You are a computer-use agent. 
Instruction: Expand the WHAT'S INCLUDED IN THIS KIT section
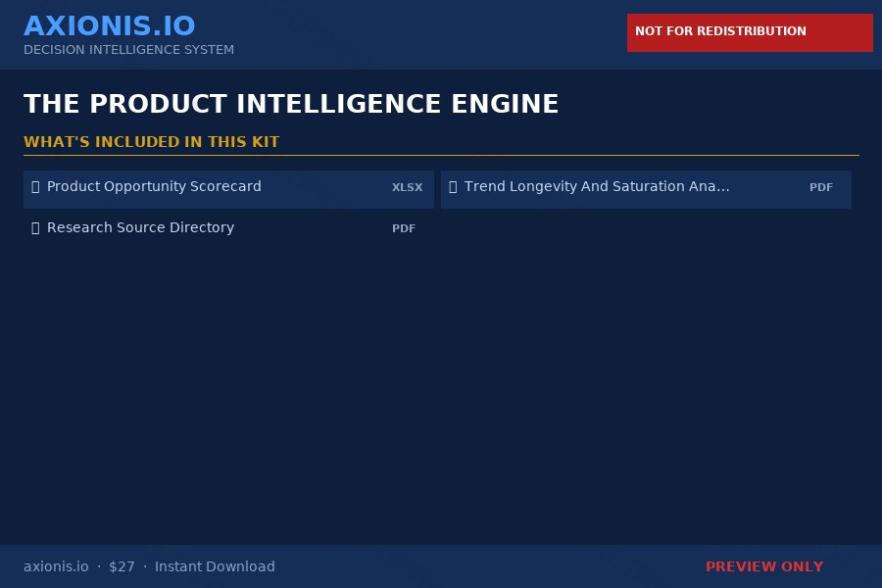point(152,142)
